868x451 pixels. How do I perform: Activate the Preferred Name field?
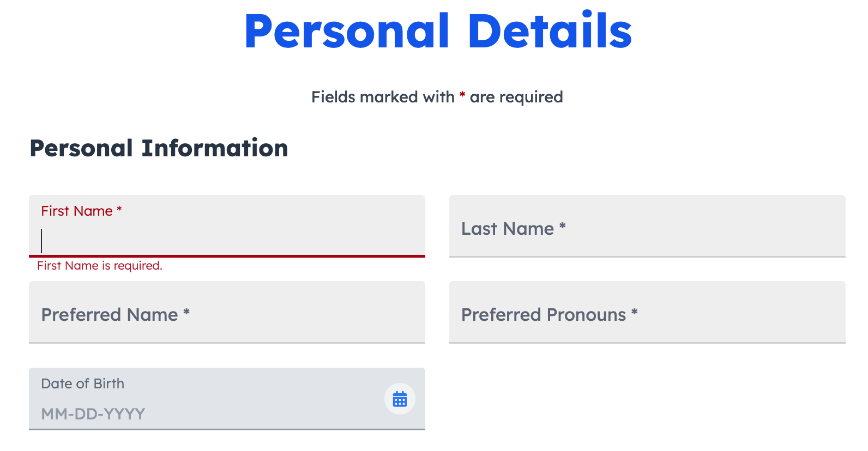(x=227, y=312)
